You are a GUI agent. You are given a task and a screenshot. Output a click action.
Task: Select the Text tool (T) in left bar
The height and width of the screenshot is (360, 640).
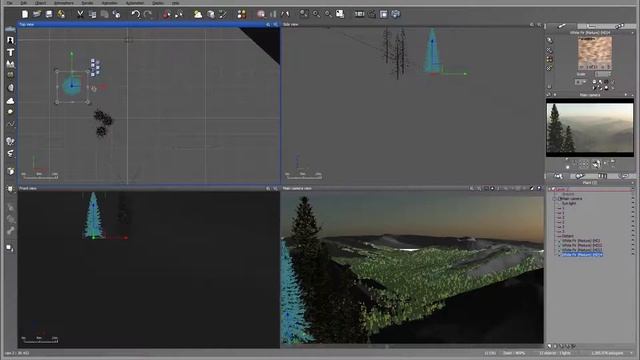point(10,52)
